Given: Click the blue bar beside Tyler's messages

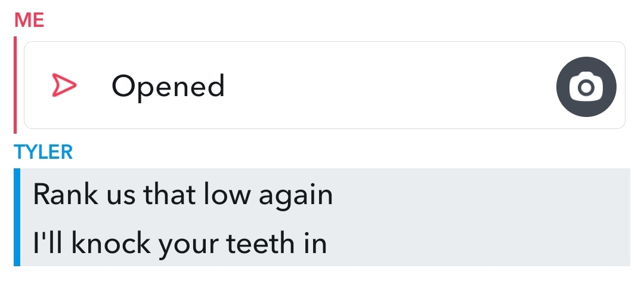Looking at the screenshot, I should pos(17,217).
